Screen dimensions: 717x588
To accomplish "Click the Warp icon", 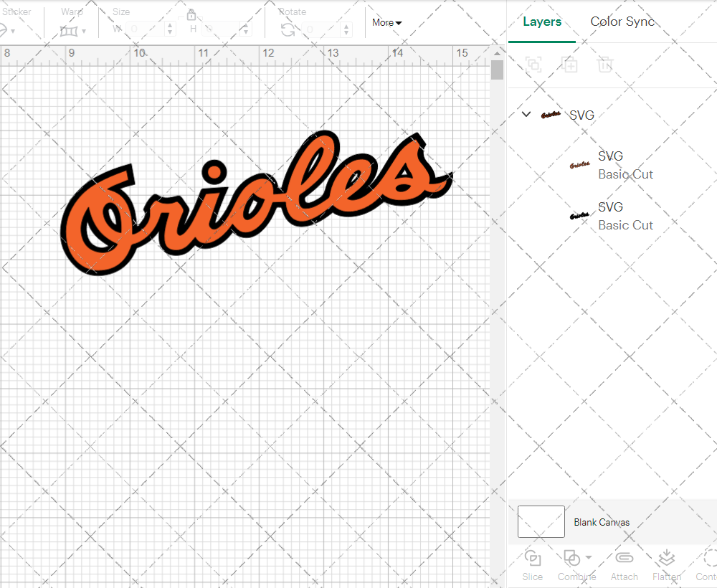I will pos(69,31).
